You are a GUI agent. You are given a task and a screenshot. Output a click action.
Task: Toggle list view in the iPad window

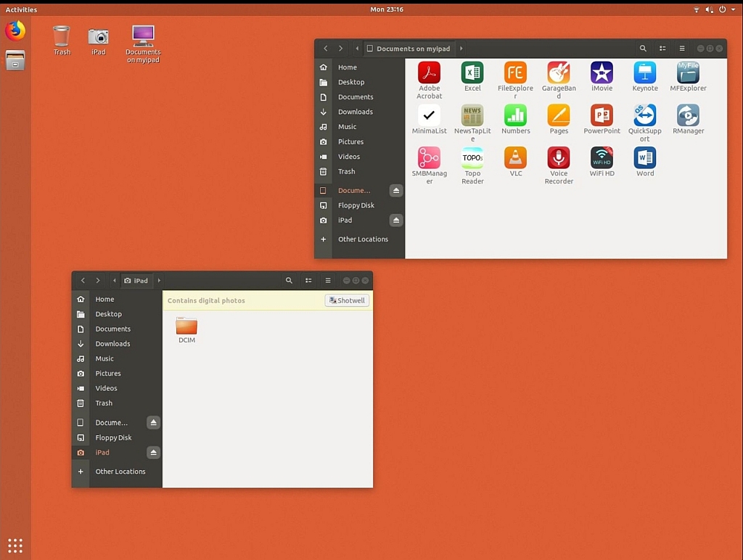coord(308,281)
